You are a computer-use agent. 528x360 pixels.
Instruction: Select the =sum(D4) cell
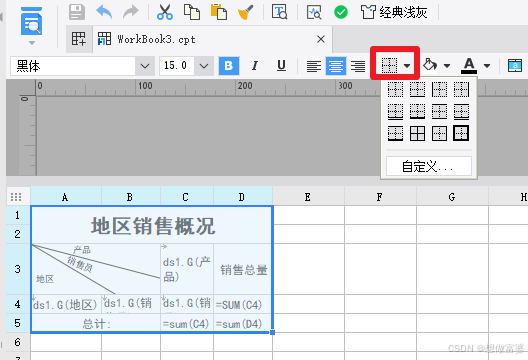coord(243,324)
